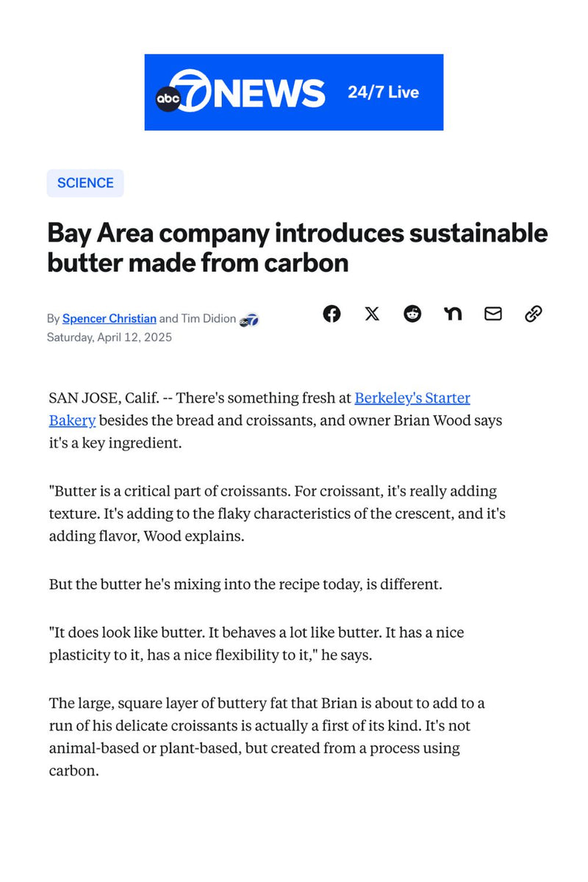Share the article on X

tap(372, 314)
